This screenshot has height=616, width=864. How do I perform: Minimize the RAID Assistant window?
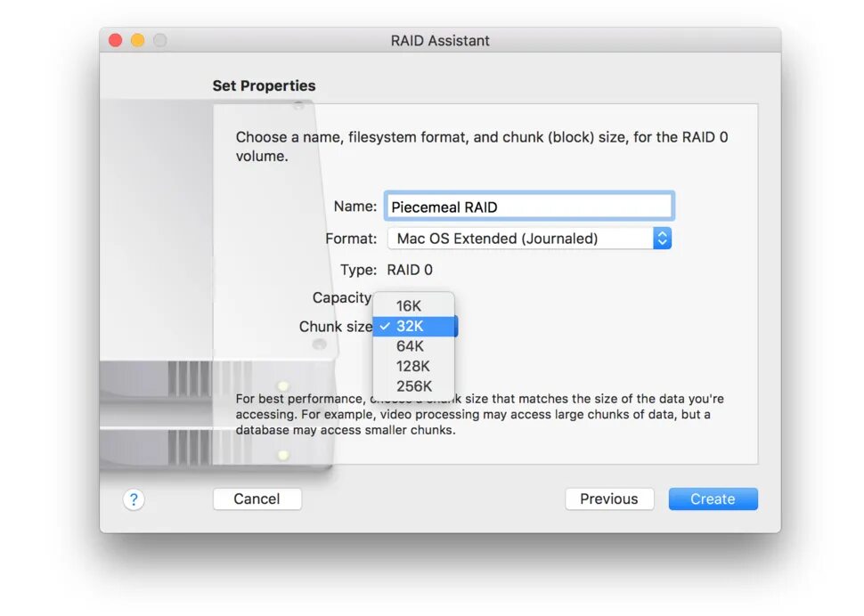coord(138,40)
